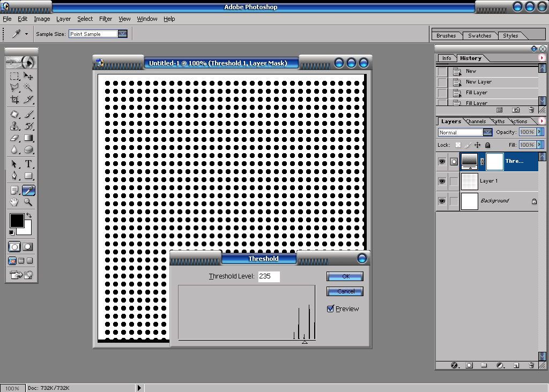Activate the Notes tool
Viewport: 549px width, 392px height.
[x=14, y=191]
